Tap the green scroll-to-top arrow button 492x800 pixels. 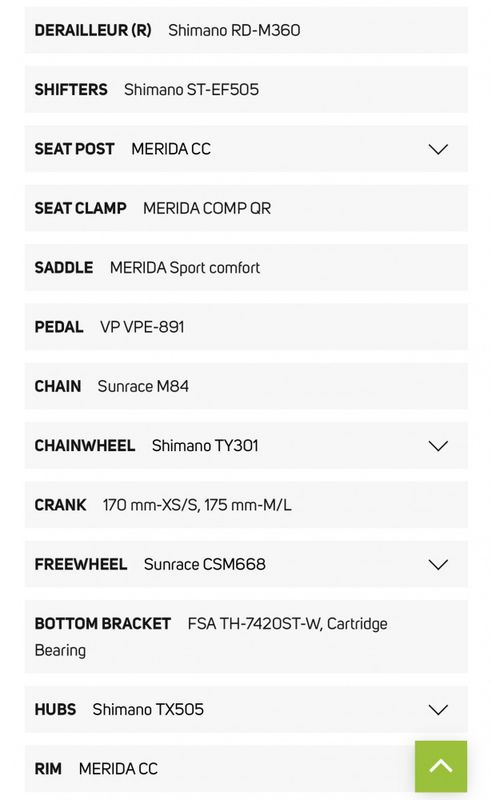[x=441, y=766]
